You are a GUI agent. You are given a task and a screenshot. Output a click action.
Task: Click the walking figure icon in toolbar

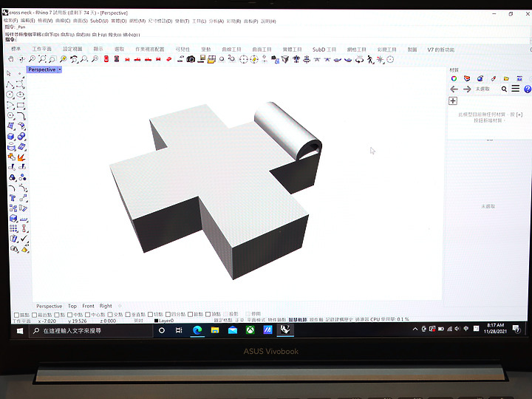370,60
